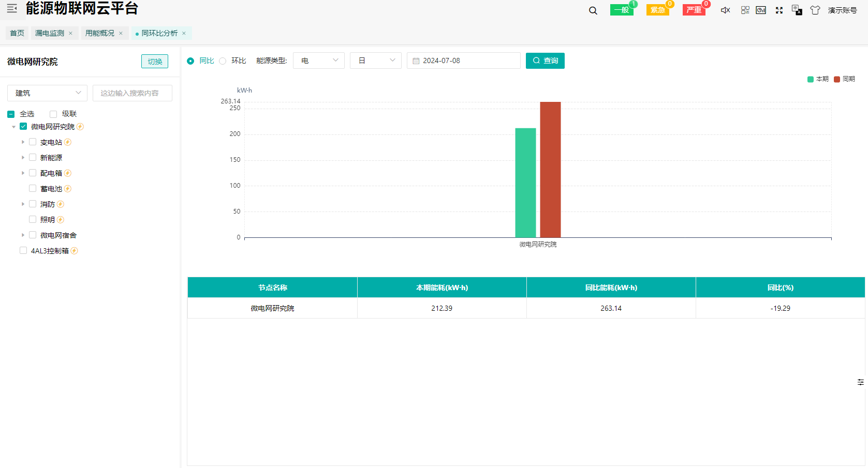Image resolution: width=868 pixels, height=468 pixels.
Task: Open the 日 period dropdown
Action: pos(376,61)
